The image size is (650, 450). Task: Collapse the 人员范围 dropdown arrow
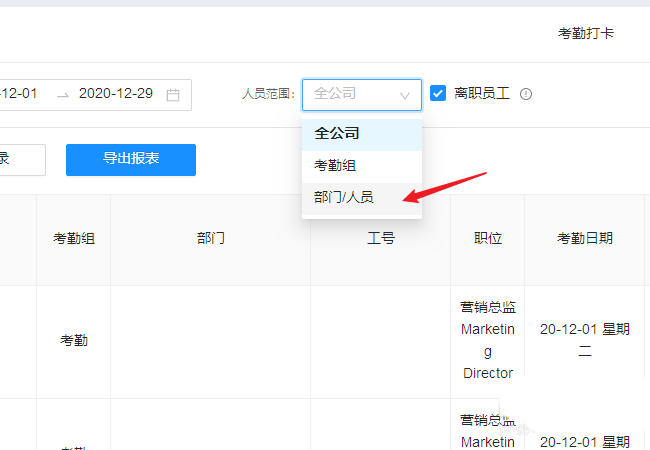pos(405,95)
